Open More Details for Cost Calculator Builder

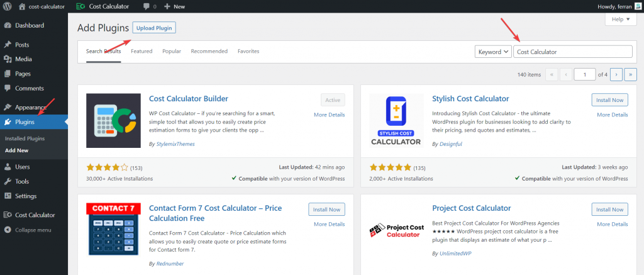(x=330, y=115)
